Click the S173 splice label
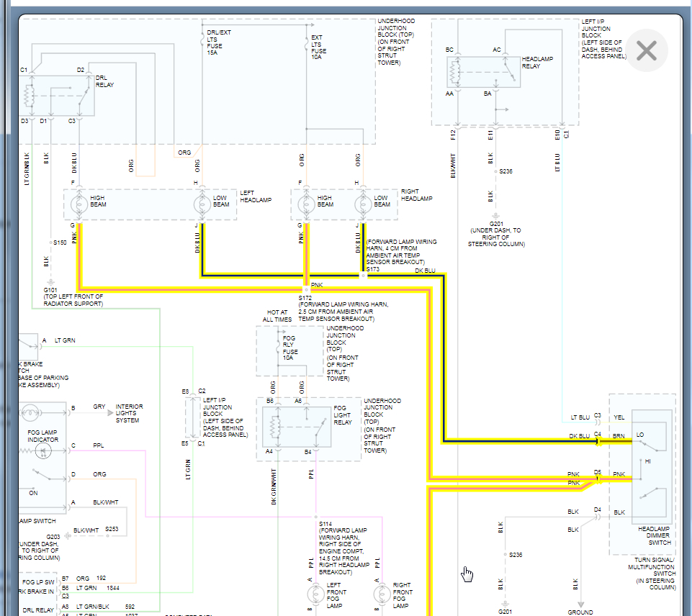This screenshot has width=692, height=616. point(372,269)
